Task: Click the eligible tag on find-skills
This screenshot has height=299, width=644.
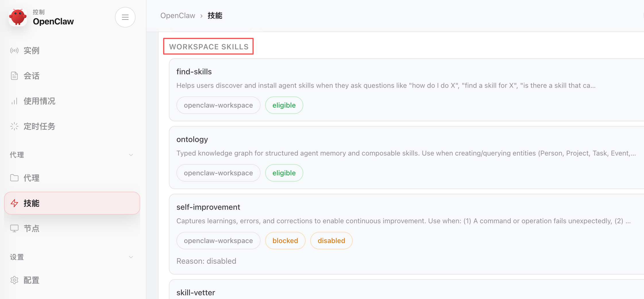Action: (284, 105)
